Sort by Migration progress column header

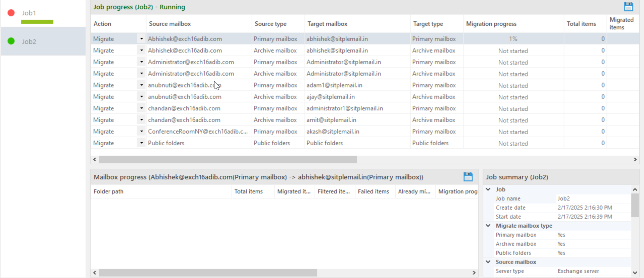click(513, 23)
